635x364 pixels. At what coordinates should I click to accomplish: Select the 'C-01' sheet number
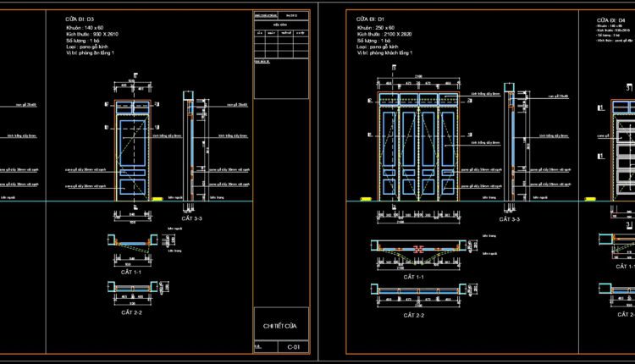pyautogui.click(x=294, y=347)
